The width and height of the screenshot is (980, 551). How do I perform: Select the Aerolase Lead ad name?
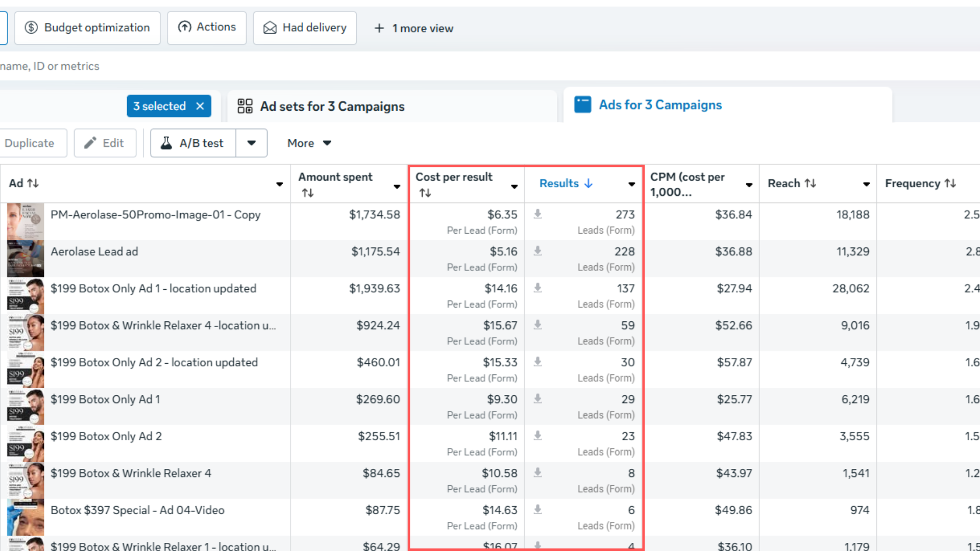pyautogui.click(x=94, y=252)
